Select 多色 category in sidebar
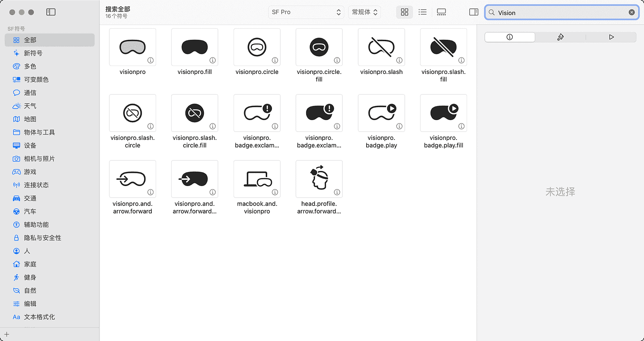644x341 pixels. pyautogui.click(x=50, y=66)
